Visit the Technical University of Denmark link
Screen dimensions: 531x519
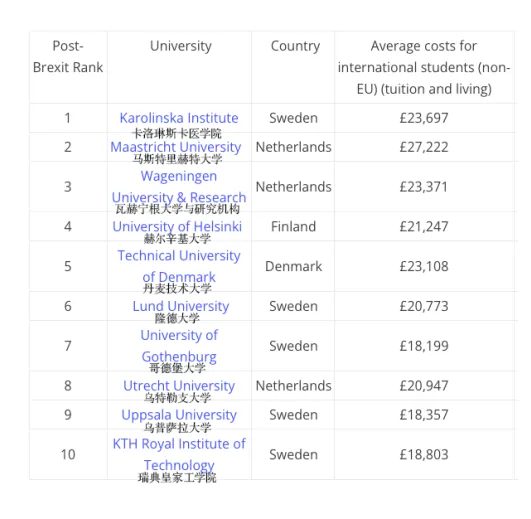(x=179, y=266)
